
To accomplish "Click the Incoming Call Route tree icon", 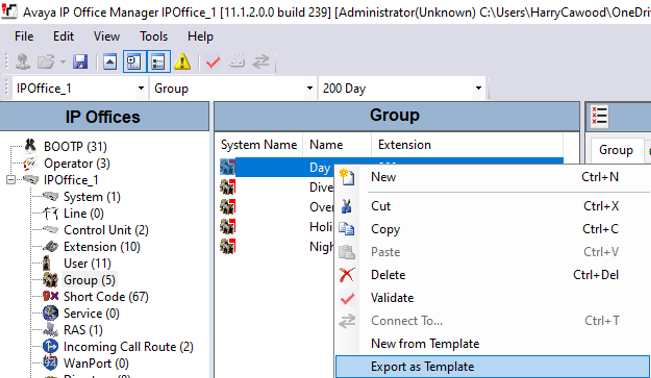I will coord(50,346).
